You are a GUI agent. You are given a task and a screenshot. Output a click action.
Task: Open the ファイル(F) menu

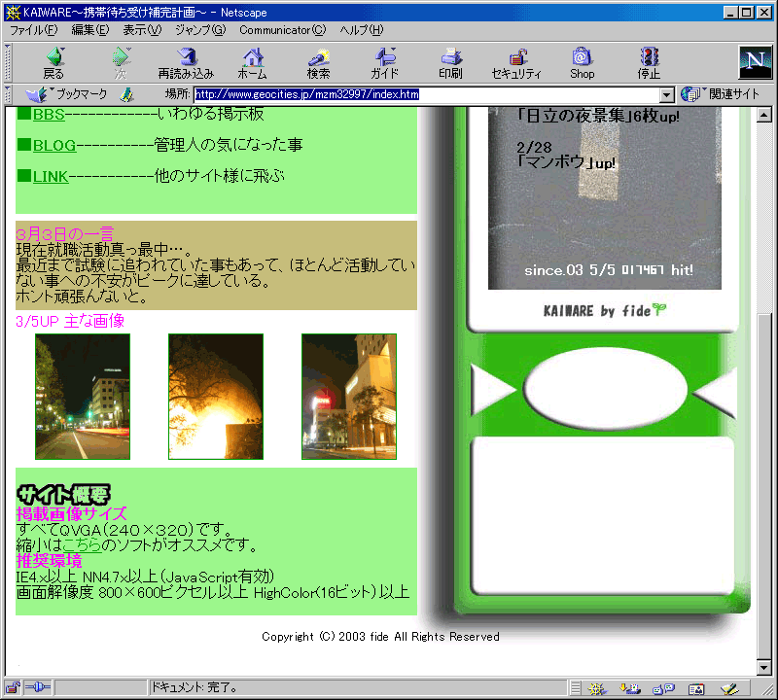click(33, 30)
